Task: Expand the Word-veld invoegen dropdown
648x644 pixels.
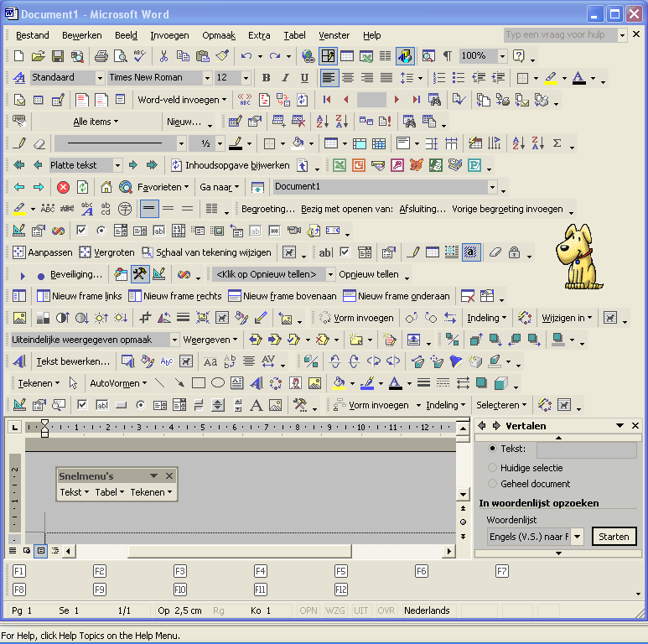Action: click(182, 100)
